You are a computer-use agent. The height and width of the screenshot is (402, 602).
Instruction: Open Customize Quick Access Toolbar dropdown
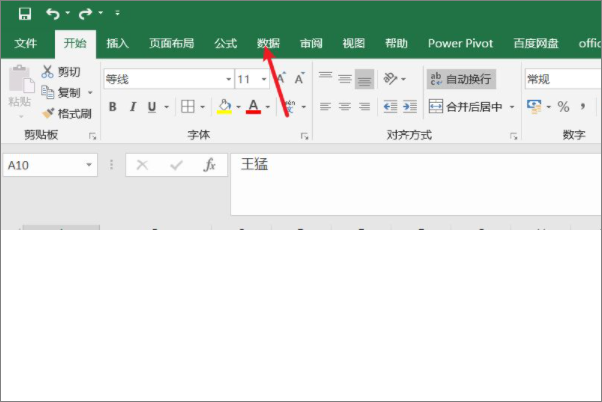[117, 13]
